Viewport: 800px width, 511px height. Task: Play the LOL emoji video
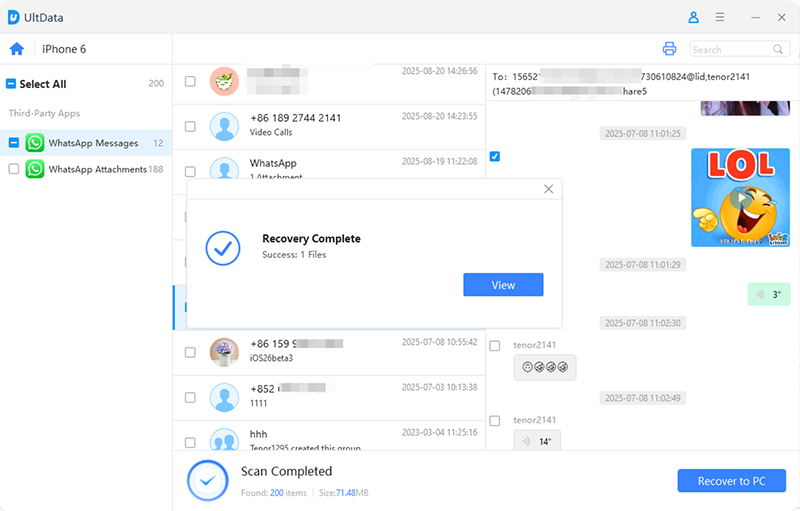point(740,197)
